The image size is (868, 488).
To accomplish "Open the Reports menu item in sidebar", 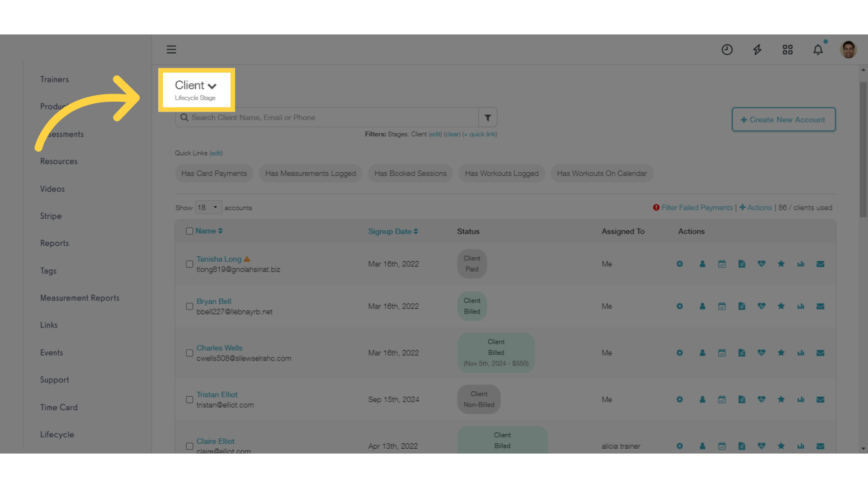I will (54, 243).
